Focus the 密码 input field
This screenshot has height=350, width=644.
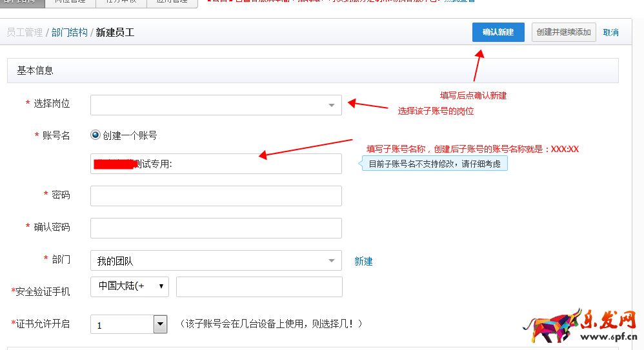tap(216, 196)
